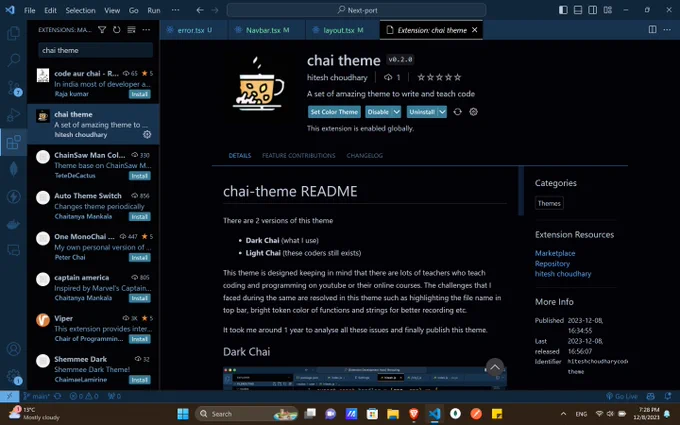Viewport: 680px width, 425px height.
Task: Expand the Disable dropdown arrow
Action: (x=396, y=112)
